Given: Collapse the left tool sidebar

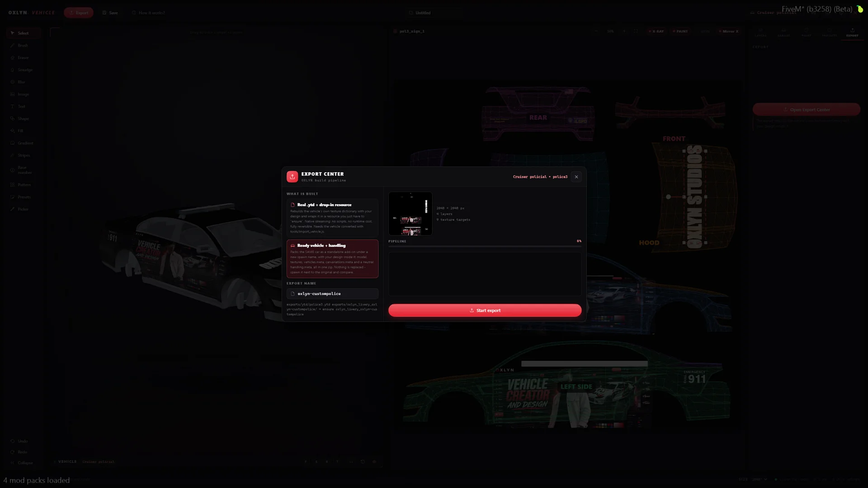Looking at the screenshot, I should coord(24,463).
